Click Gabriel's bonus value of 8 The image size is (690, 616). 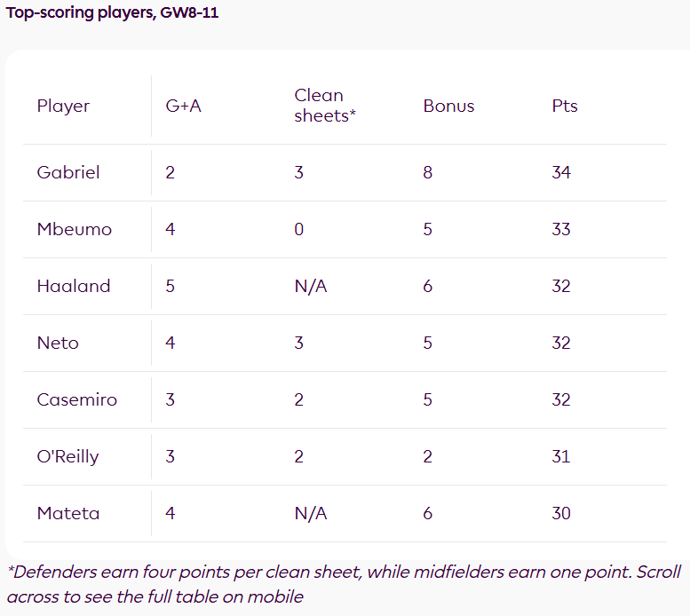[428, 172]
